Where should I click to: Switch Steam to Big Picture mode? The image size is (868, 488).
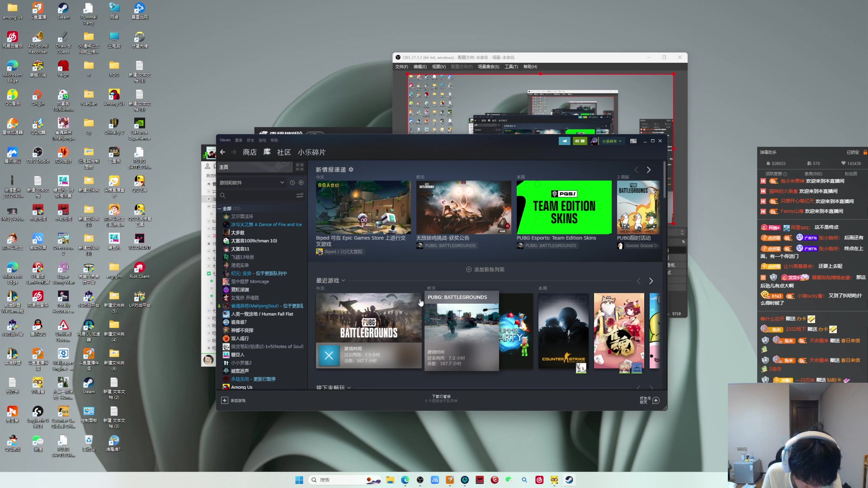[x=633, y=141]
